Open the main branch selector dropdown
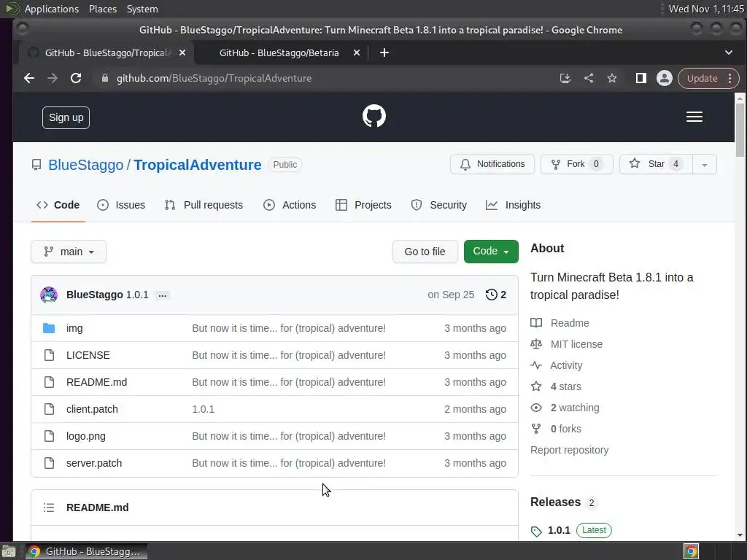The height and width of the screenshot is (560, 747). [x=69, y=252]
